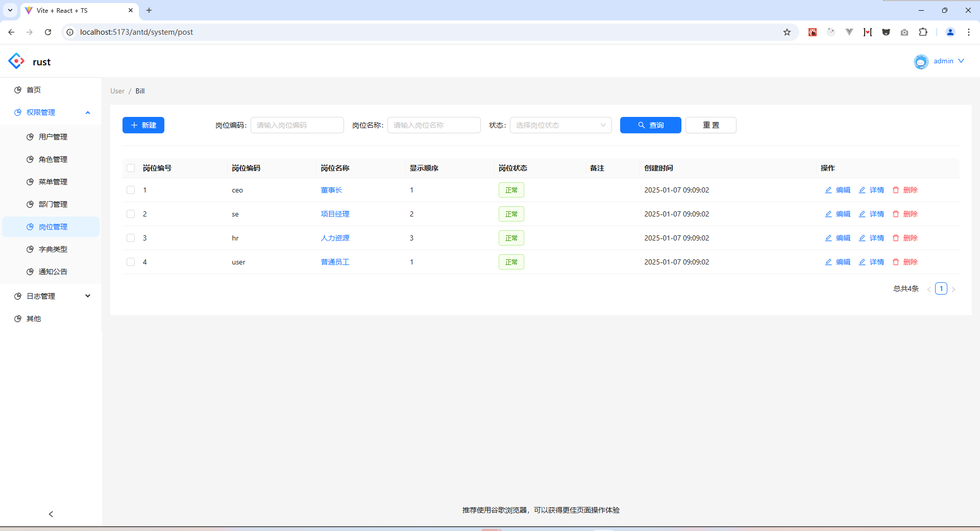Open the browser extensions puzzle icon
Image resolution: width=980 pixels, height=531 pixels.
coord(923,32)
